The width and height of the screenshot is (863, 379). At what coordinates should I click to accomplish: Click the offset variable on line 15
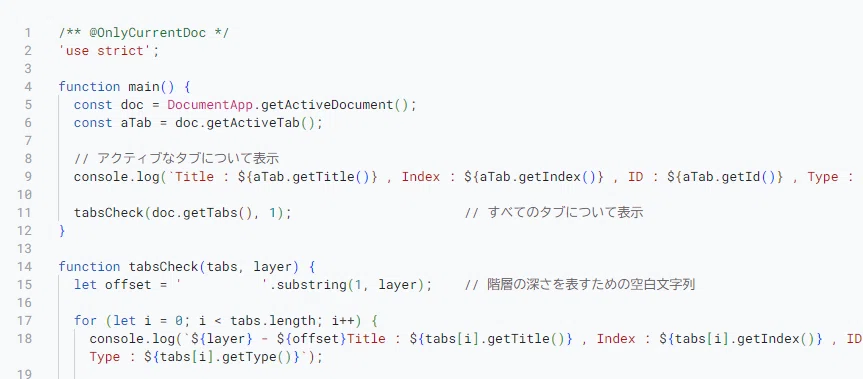(x=128, y=285)
